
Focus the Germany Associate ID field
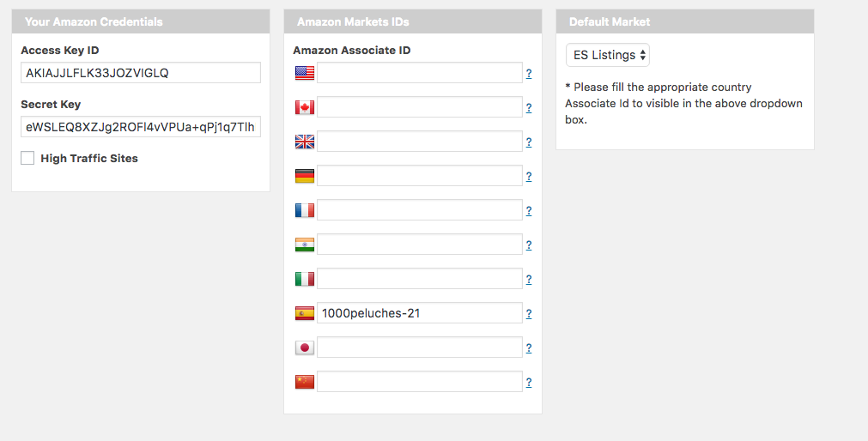point(420,175)
